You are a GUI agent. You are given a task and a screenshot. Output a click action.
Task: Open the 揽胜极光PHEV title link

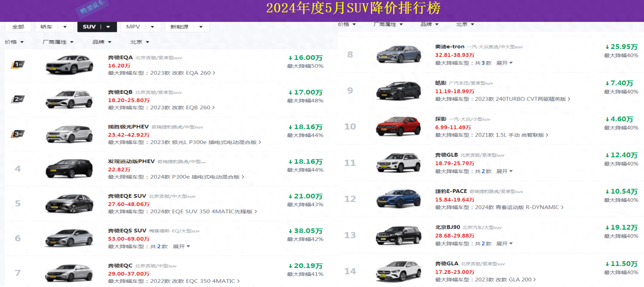point(128,127)
